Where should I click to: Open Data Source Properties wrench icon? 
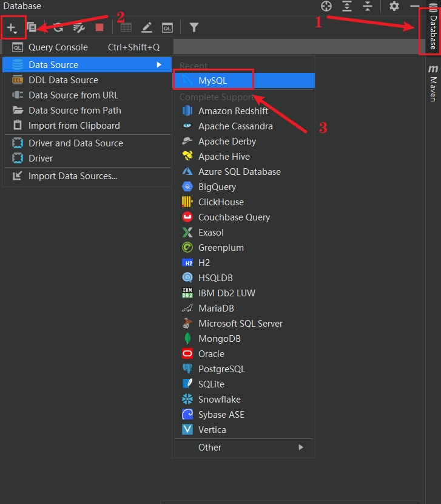pos(79,27)
